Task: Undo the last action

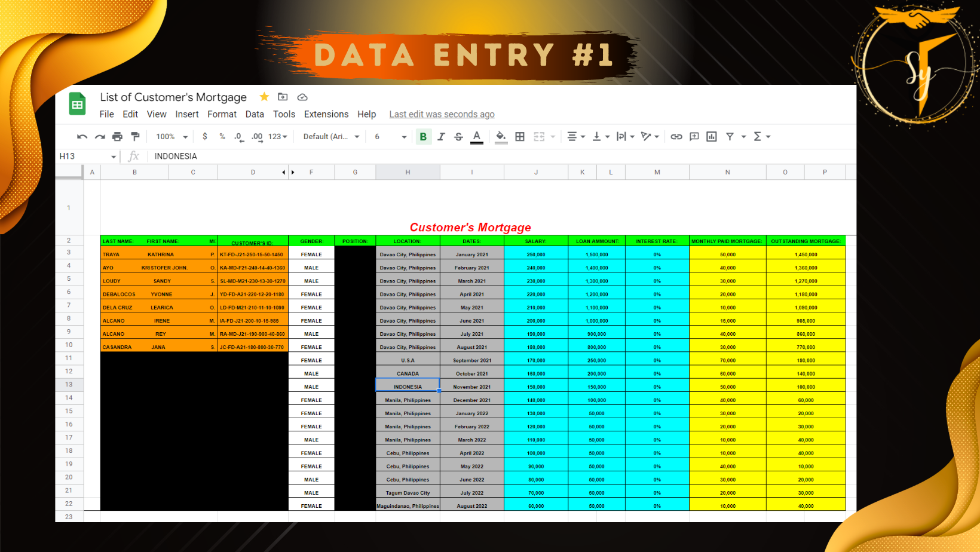Action: (x=82, y=137)
